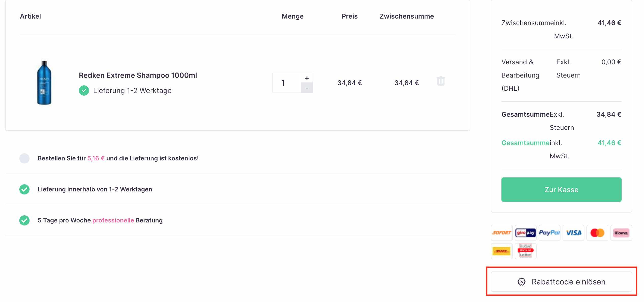Viewport: 644px width, 302px height.
Task: Open the Redken shampoo product thumbnail
Action: coord(44,83)
